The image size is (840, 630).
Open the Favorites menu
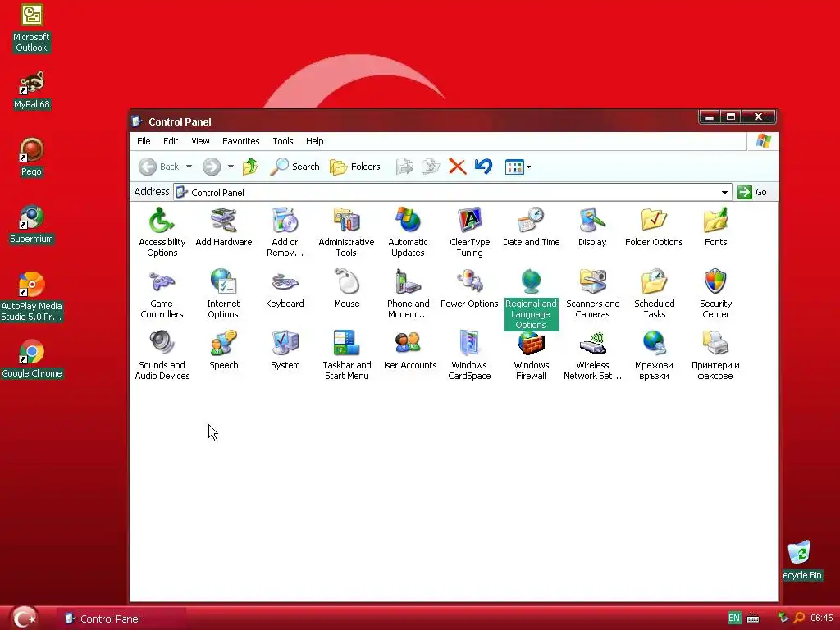240,141
